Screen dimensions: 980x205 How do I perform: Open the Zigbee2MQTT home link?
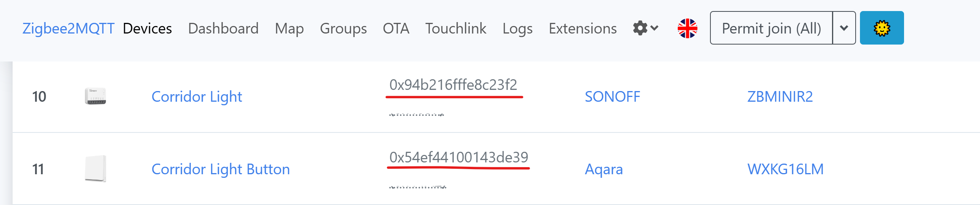pos(68,28)
